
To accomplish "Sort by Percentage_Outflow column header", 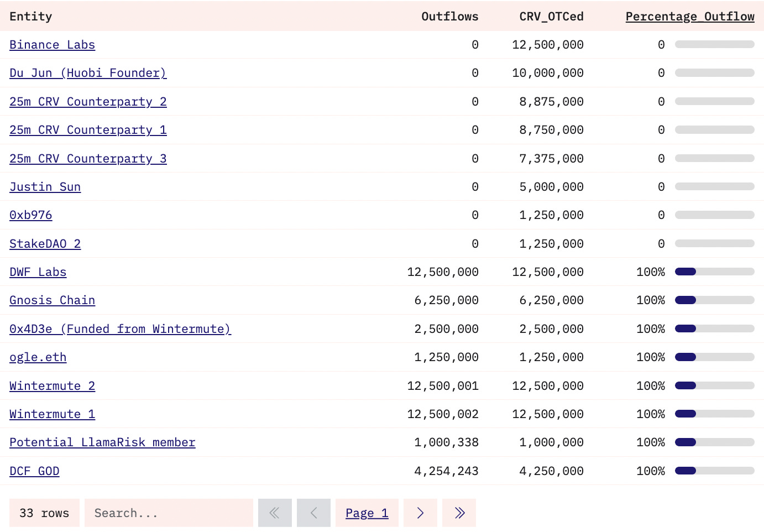I will (690, 17).
